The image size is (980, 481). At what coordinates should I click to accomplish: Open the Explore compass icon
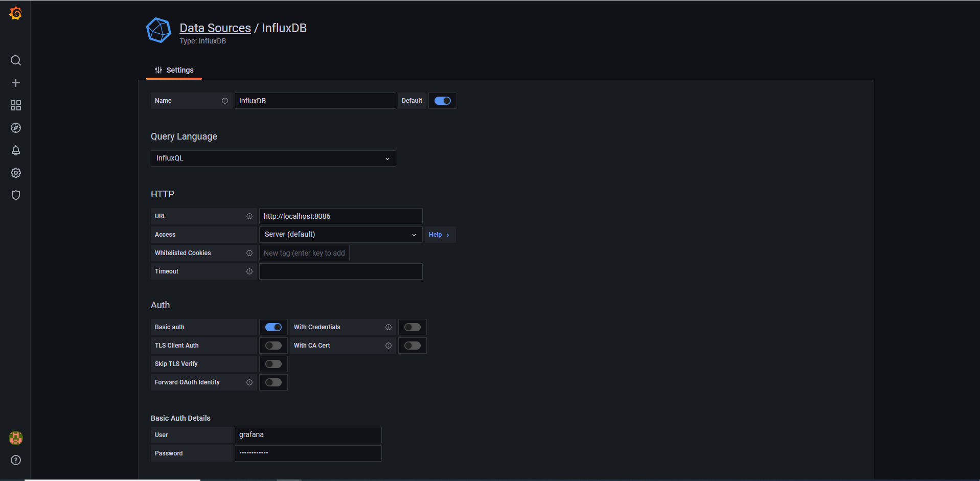tap(16, 128)
